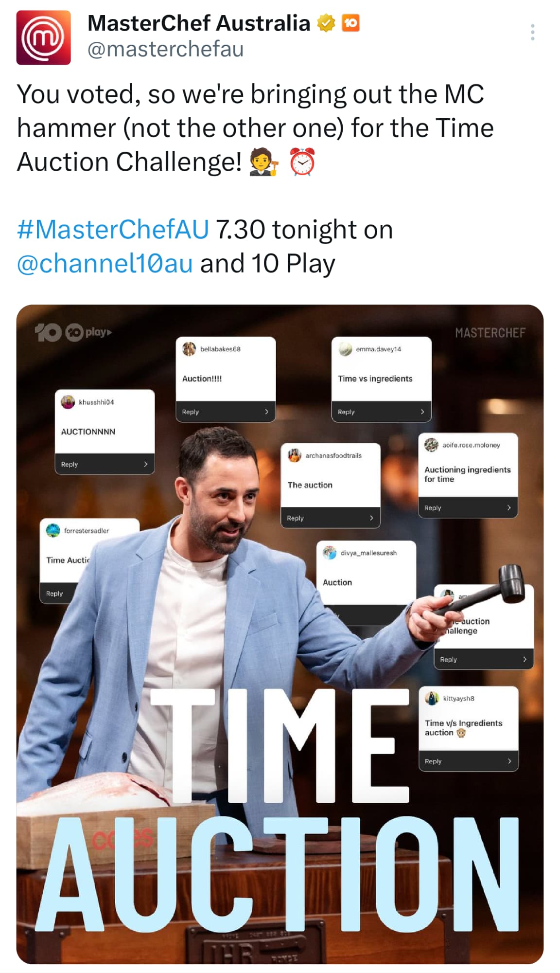
Task: Open MasterChef Australia display name
Action: [x=198, y=23]
